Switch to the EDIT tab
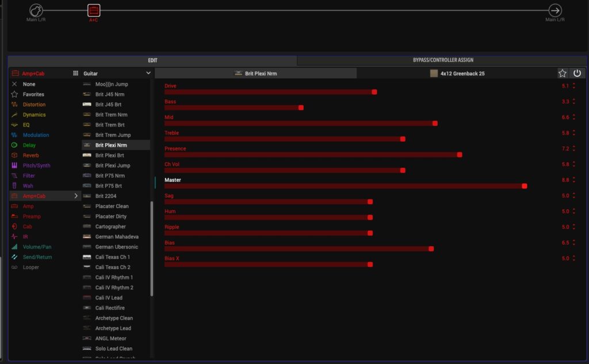Viewport: 589px width, 364px height. coord(152,60)
